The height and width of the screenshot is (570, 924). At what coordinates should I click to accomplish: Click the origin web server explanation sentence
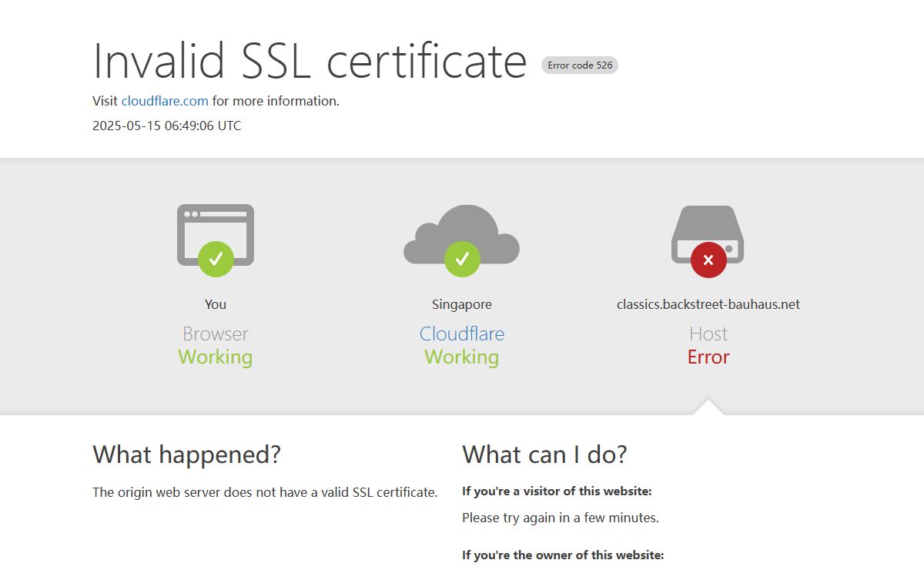click(265, 492)
